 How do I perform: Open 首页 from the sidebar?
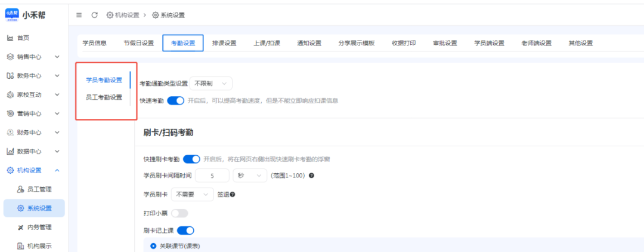[23, 38]
